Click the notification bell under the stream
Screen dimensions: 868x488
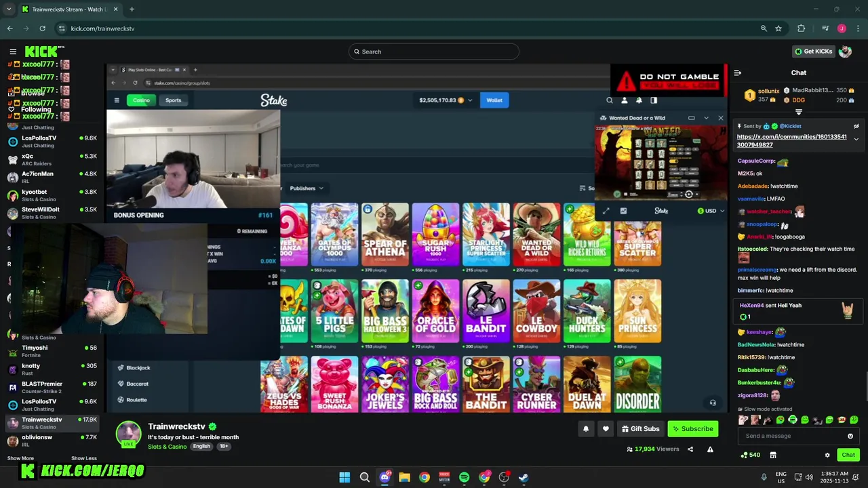click(x=586, y=428)
